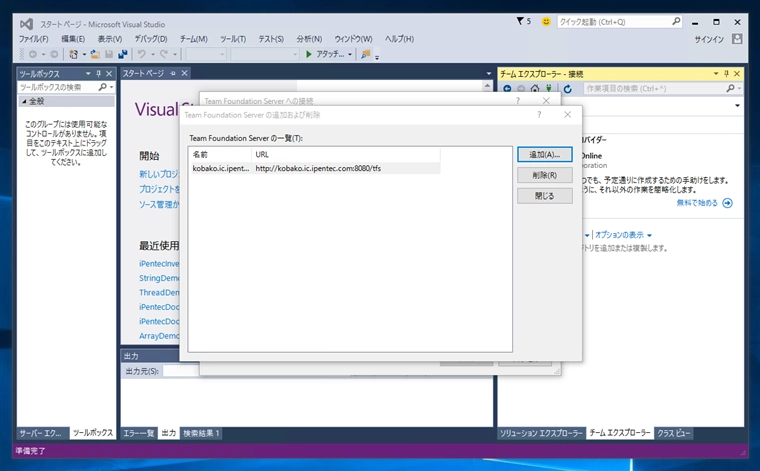Viewport: 760px width, 471px height.
Task: Pin the Team Explorer panel with pushpin icon
Action: [x=726, y=74]
